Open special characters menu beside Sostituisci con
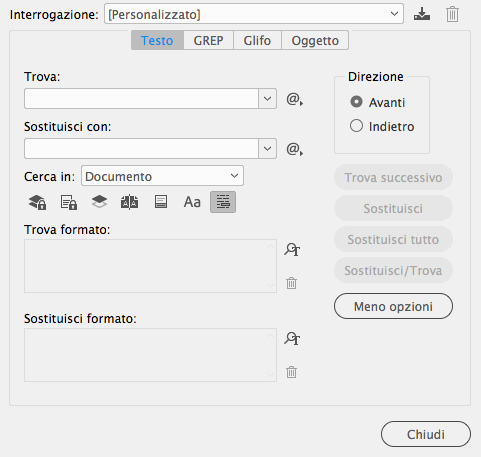481x457 pixels. tap(294, 149)
